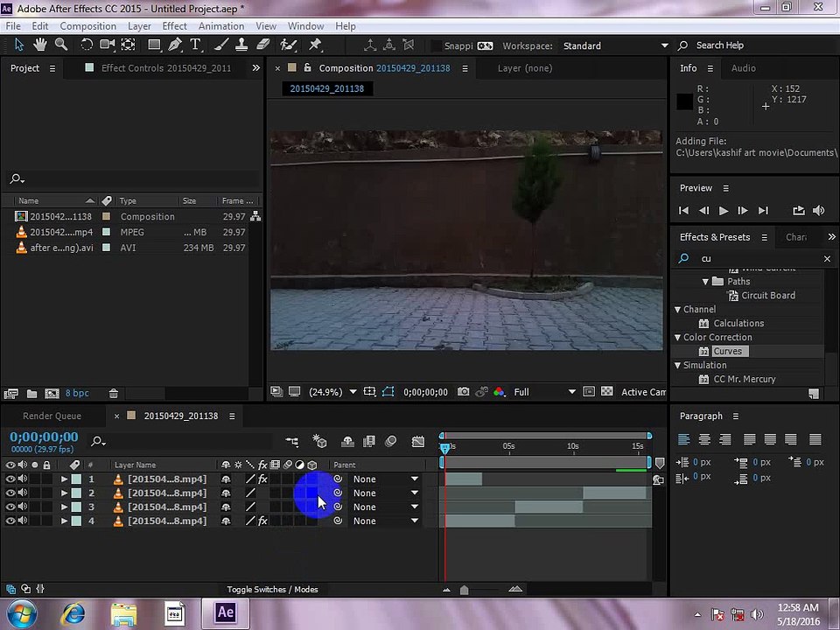Click the timeline zoom slider handle
Image resolution: width=840 pixels, height=630 pixels.
(464, 590)
